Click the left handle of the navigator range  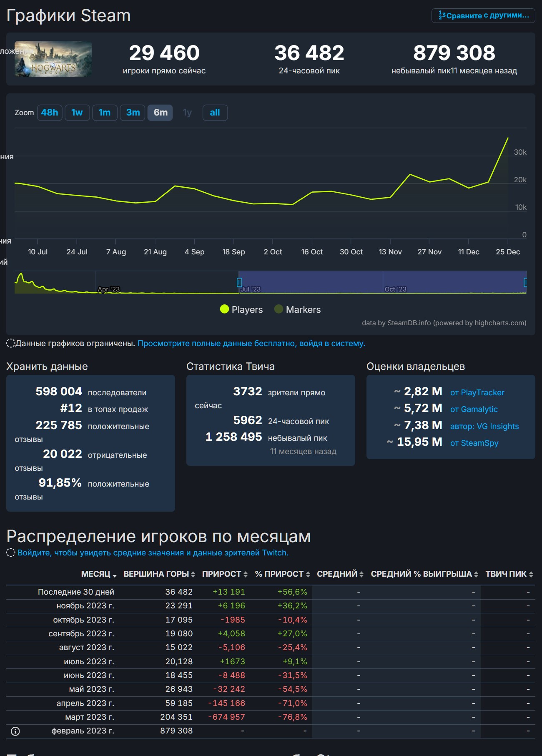[239, 282]
